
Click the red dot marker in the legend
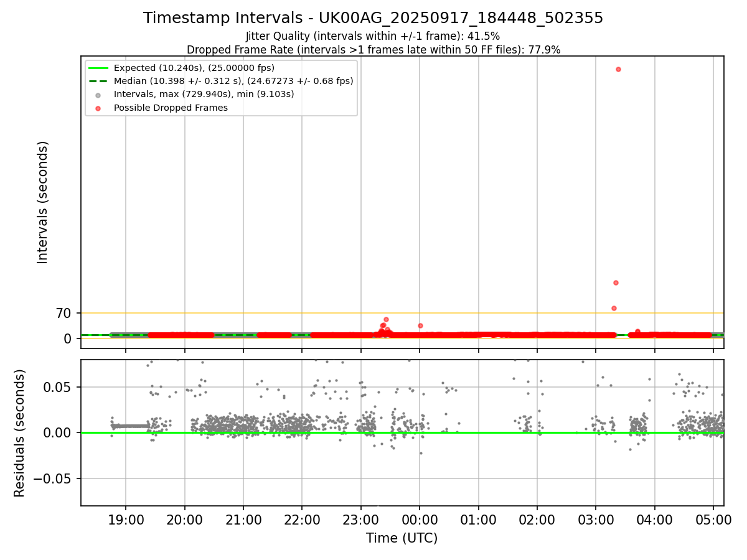coord(98,108)
